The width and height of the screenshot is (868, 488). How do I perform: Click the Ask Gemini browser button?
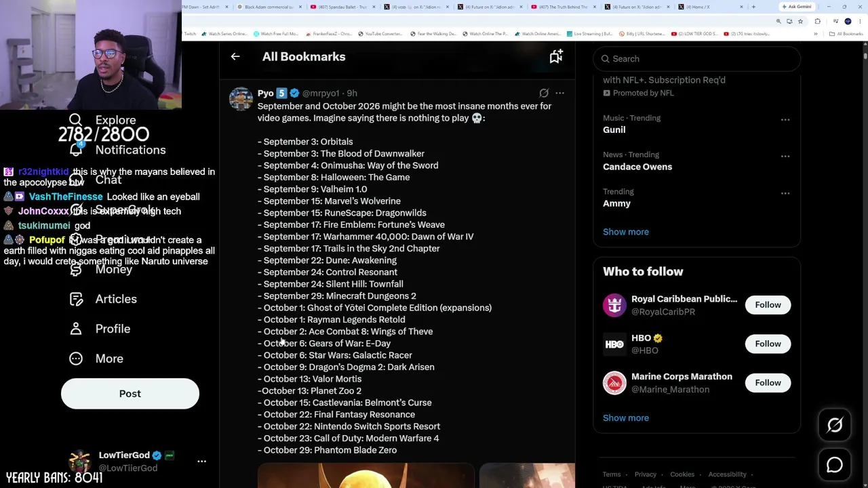(797, 7)
